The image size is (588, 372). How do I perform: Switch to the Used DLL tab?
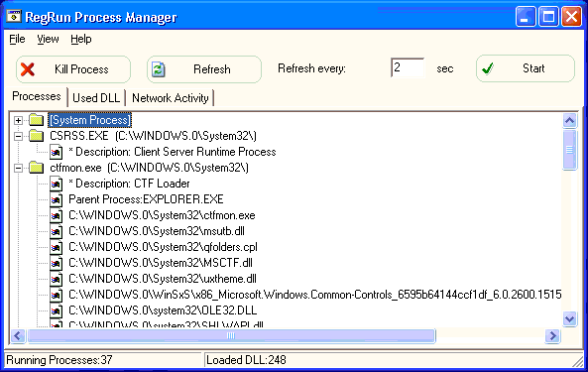(96, 98)
